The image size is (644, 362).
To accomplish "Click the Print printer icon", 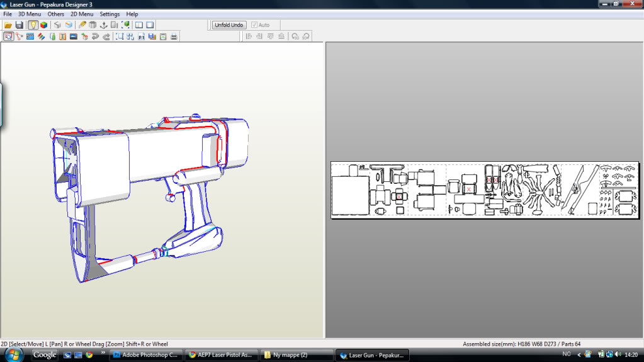I will pos(174,37).
